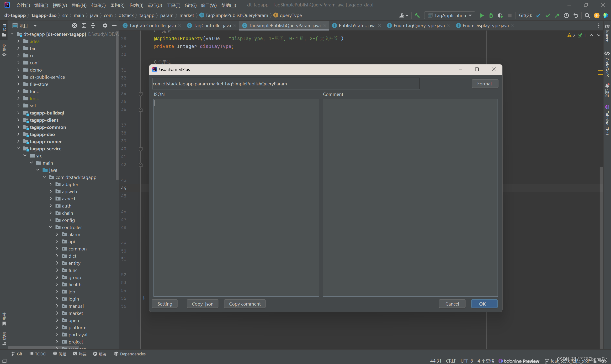Close the TagController.java tab

[x=235, y=26]
